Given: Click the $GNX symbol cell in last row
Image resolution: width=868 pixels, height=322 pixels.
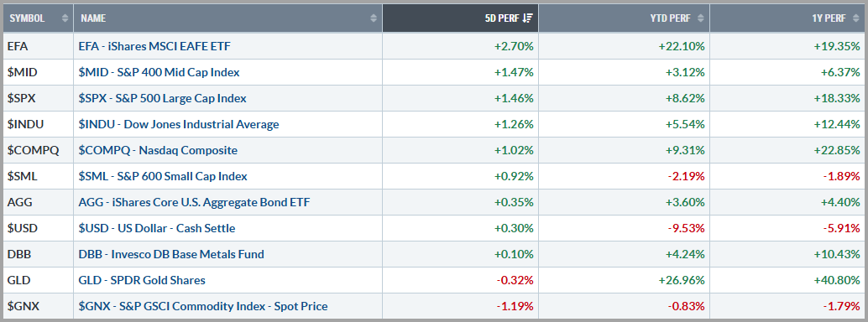Looking at the screenshot, I should click(39, 306).
